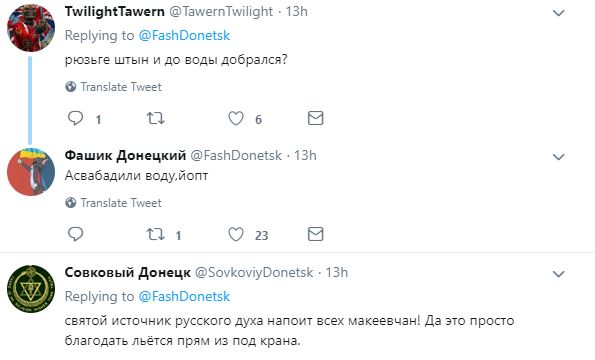Image resolution: width=595 pixels, height=360 pixels.
Task: Open more options chevron on TwilightTawern's tweet
Action: 559,13
